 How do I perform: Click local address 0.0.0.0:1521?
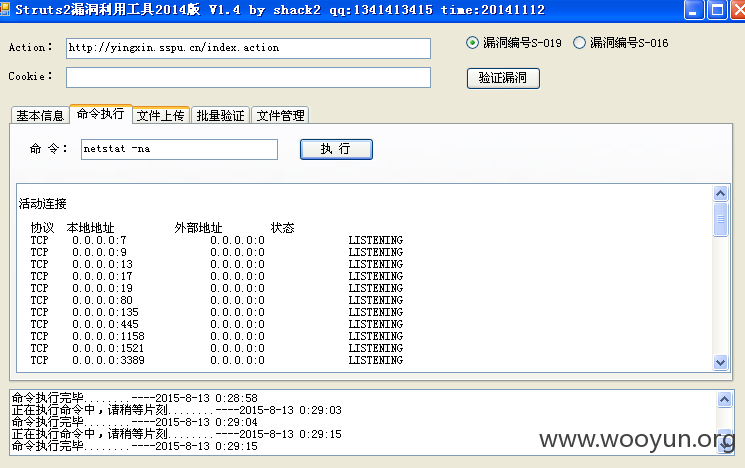(x=108, y=348)
